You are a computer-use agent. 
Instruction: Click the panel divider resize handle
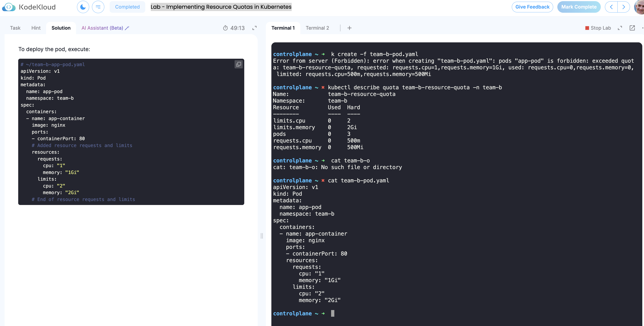262,236
